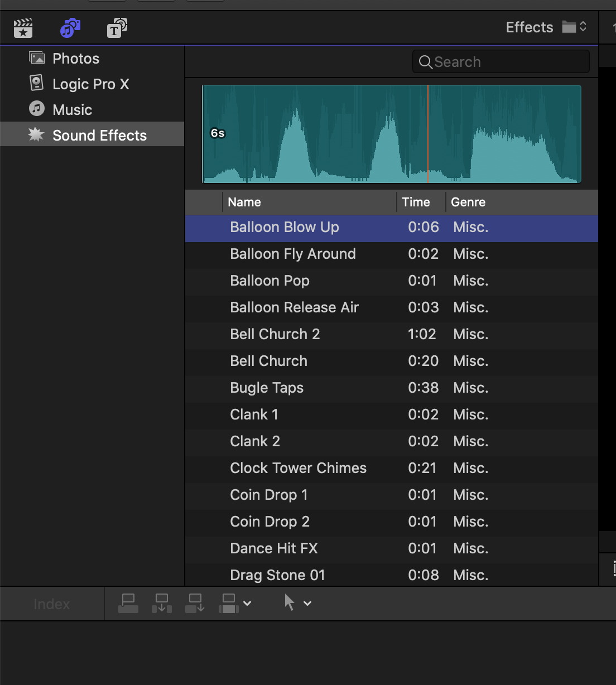
Task: Select Bugle Taps sound effect
Action: (392, 388)
